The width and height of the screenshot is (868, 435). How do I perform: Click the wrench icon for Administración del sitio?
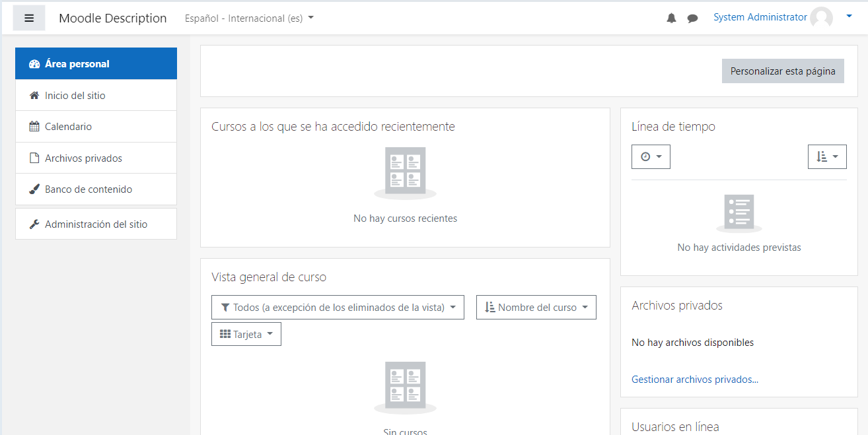(x=34, y=224)
